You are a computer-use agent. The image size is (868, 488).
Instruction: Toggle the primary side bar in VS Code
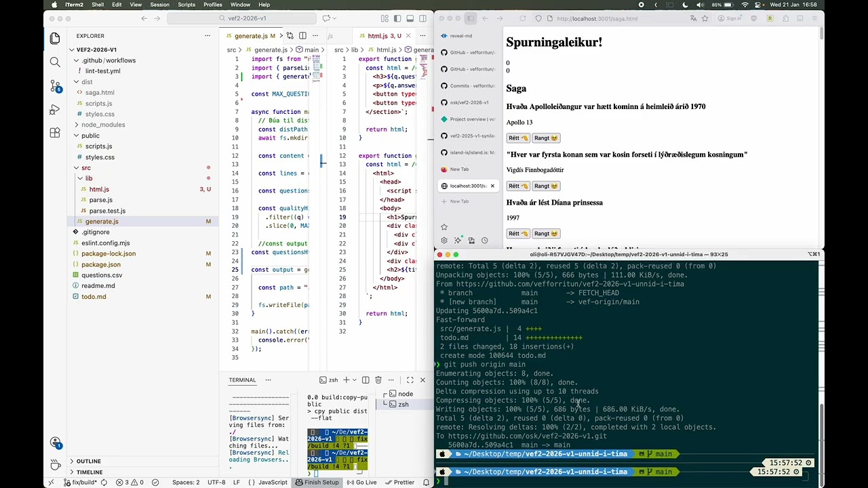click(x=398, y=18)
